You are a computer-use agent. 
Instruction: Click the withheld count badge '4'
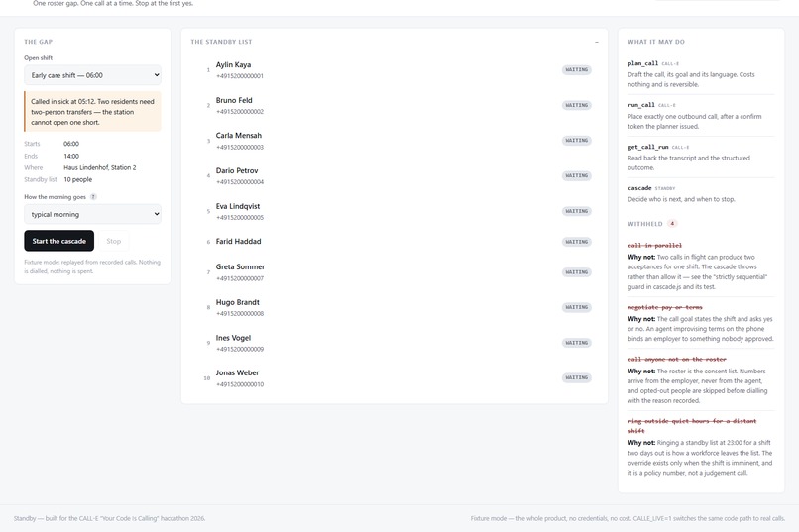pyautogui.click(x=672, y=224)
